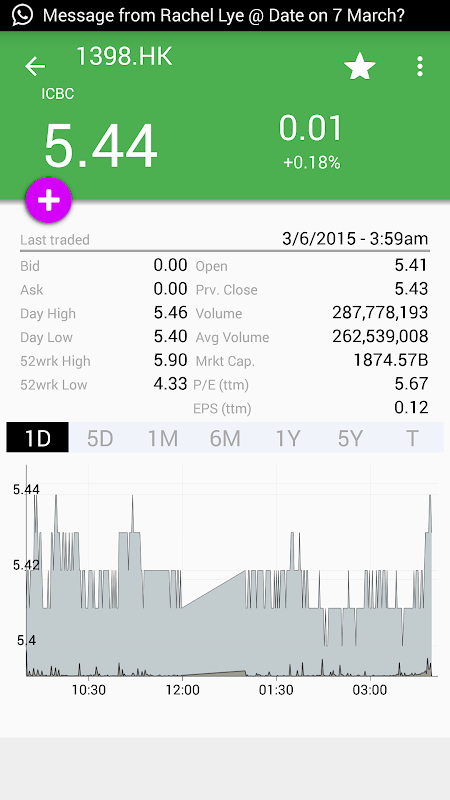Tap the current price 5.44

click(x=101, y=146)
